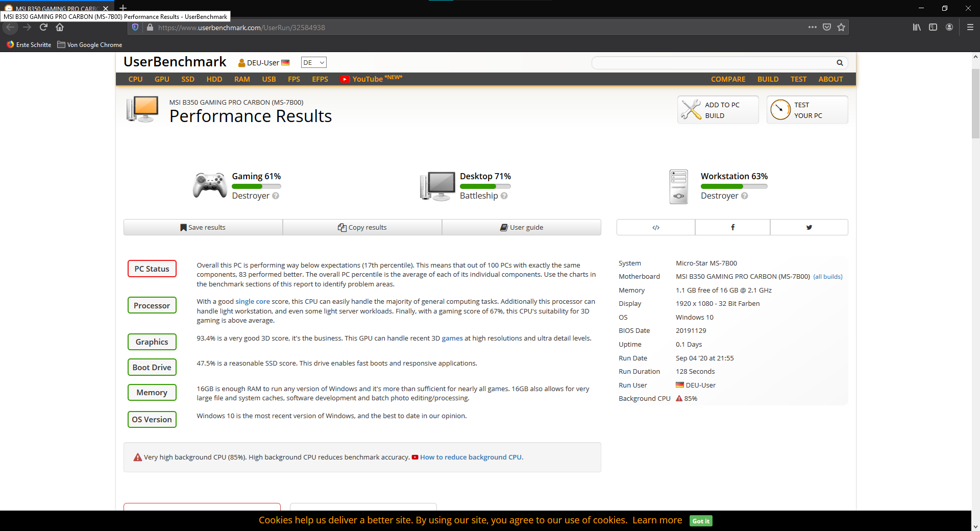Close the MSI B350 tab

click(x=106, y=9)
